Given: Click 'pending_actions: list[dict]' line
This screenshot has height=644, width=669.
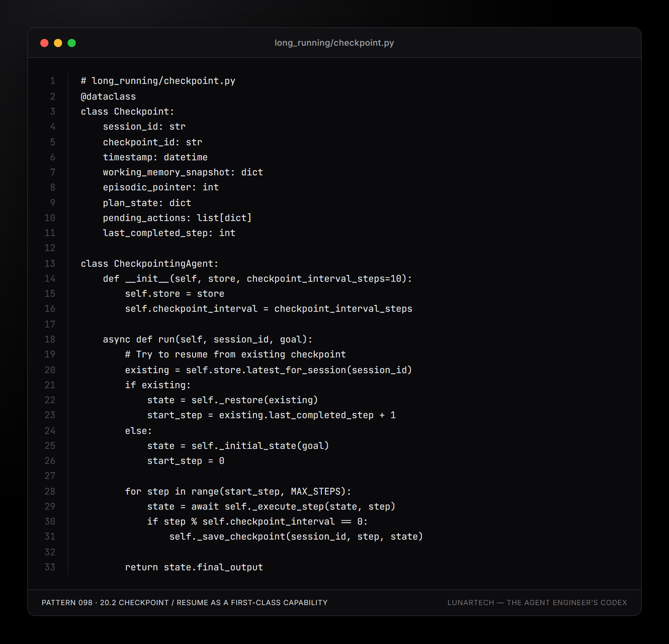Looking at the screenshot, I should [177, 218].
